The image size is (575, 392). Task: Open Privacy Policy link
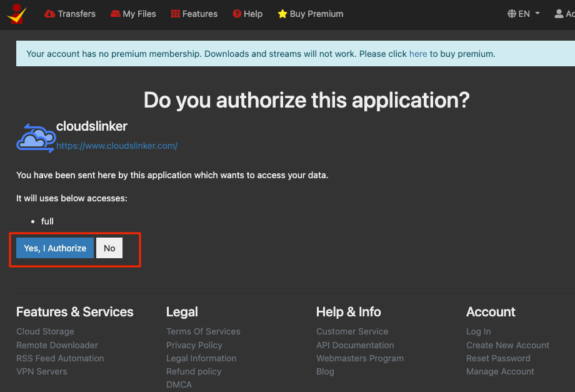194,345
